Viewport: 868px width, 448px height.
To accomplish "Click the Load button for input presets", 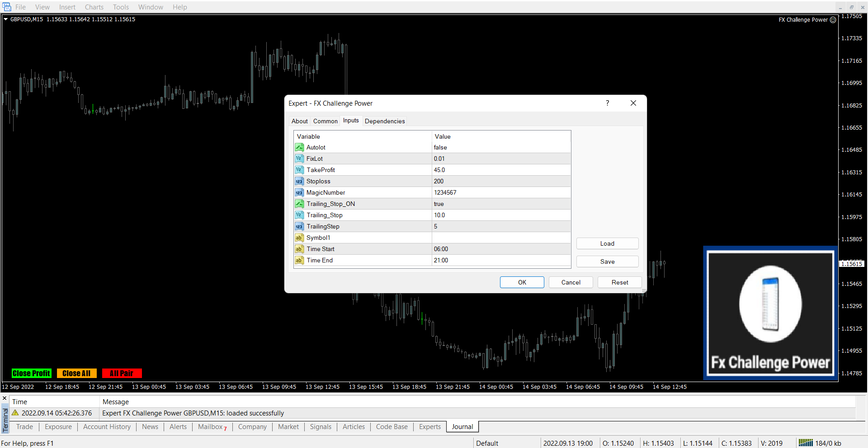I will [607, 243].
